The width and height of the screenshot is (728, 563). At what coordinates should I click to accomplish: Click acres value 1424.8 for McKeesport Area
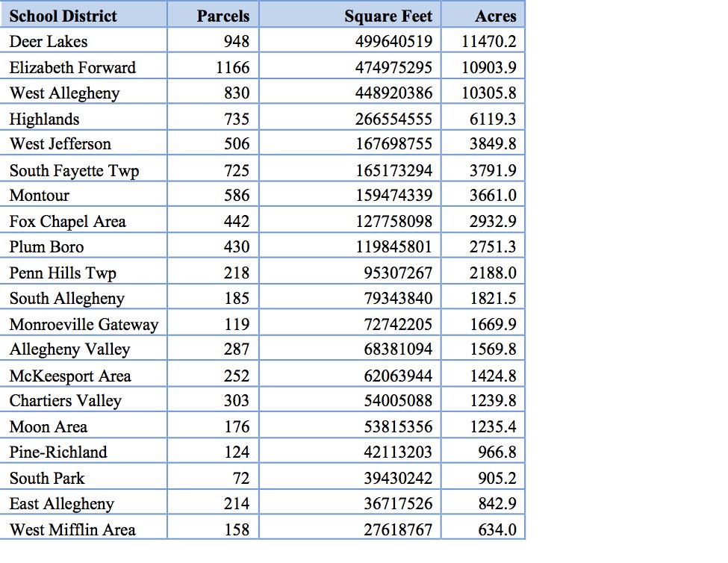pyautogui.click(x=492, y=376)
